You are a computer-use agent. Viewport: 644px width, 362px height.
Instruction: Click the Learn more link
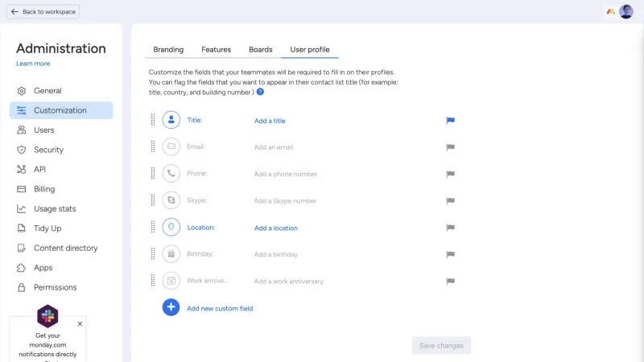point(33,64)
